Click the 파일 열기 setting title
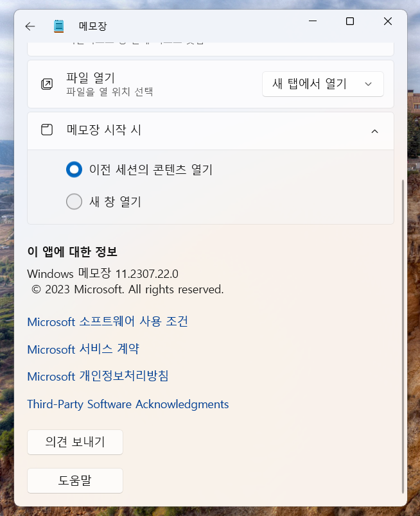420x516 pixels. [x=91, y=78]
